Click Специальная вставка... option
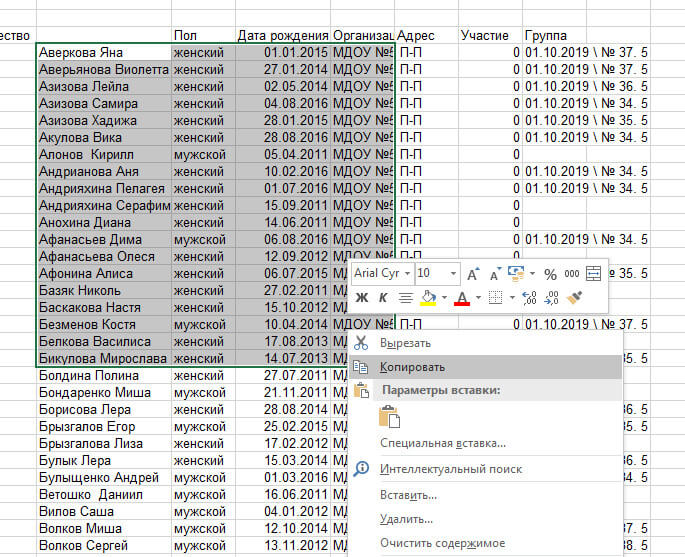Viewport: 685px width, 557px height. (x=442, y=443)
